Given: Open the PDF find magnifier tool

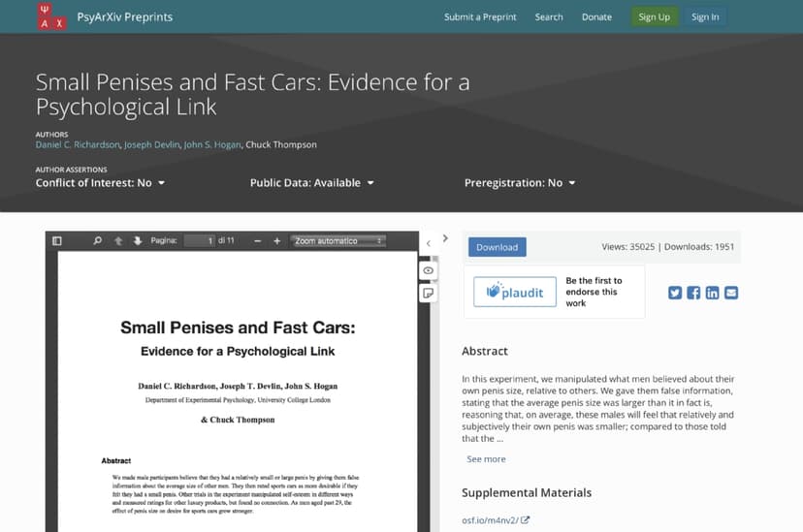Looking at the screenshot, I should 97,240.
